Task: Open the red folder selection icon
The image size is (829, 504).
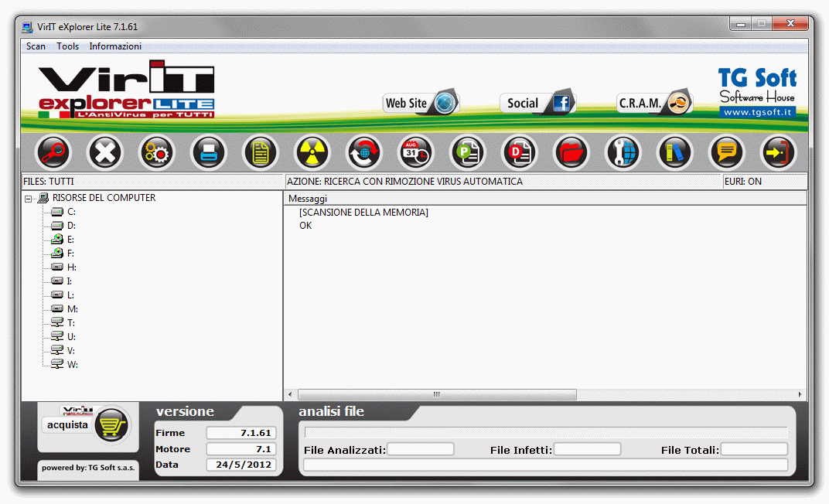Action: (x=571, y=152)
